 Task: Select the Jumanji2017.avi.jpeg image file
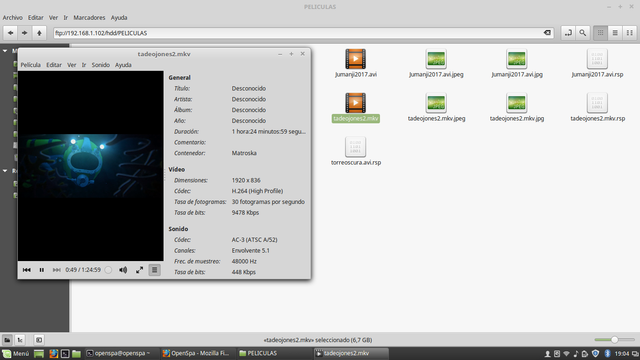436,63
